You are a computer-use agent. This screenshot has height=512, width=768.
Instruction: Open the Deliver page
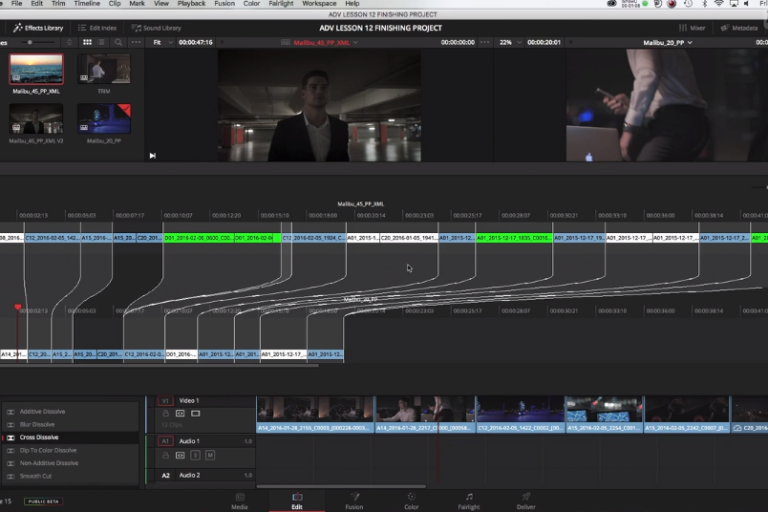[526, 500]
